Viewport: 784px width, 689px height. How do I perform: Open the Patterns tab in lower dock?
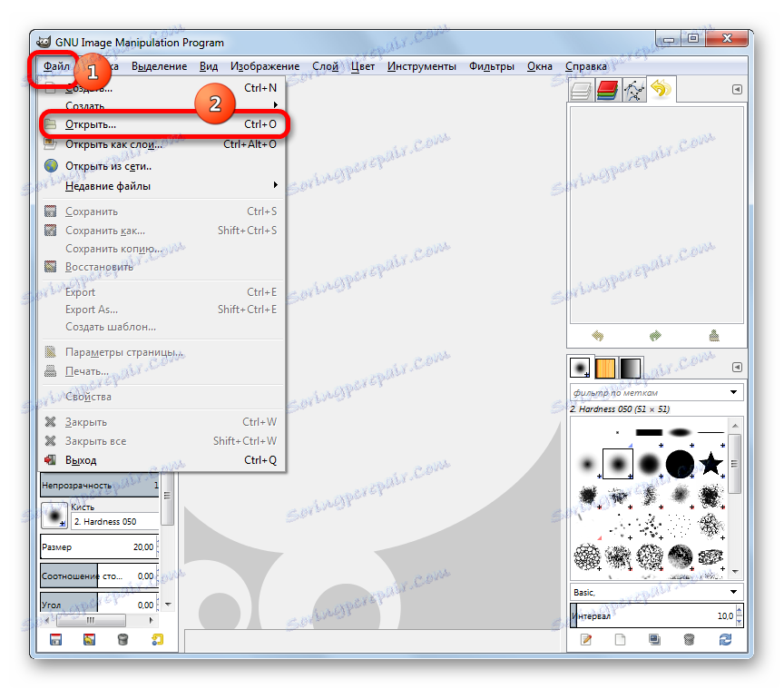[605, 368]
